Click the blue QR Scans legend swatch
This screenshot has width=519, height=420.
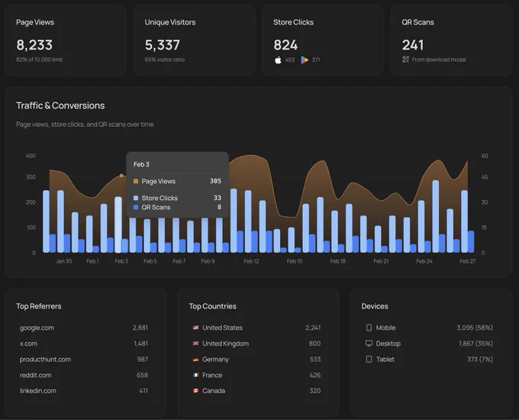[x=136, y=208]
